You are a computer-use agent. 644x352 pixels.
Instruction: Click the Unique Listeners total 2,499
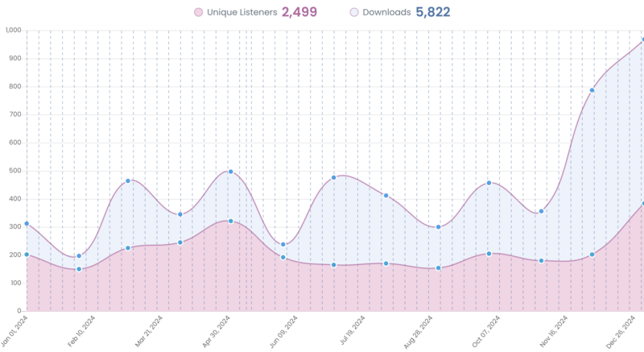pos(299,12)
